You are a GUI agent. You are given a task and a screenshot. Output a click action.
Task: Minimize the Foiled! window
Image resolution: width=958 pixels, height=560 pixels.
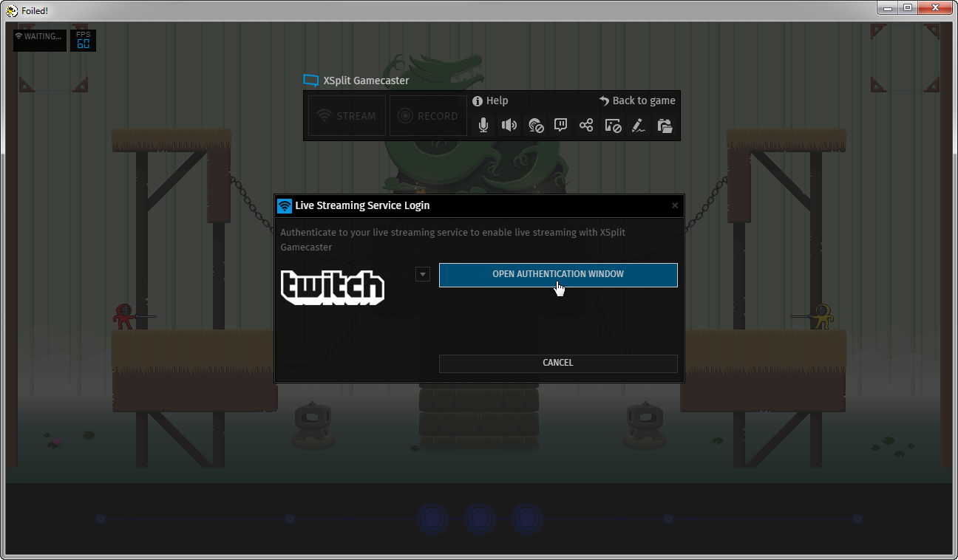pyautogui.click(x=889, y=8)
